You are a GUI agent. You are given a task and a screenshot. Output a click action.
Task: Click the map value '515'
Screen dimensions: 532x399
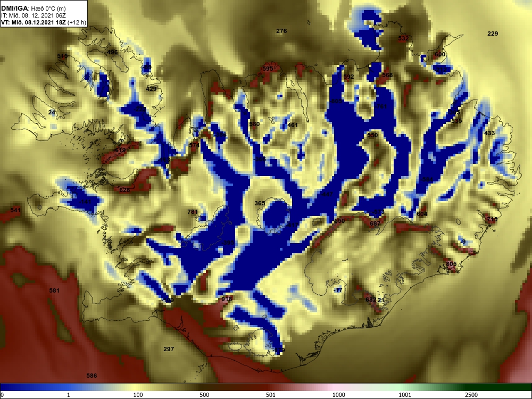click(62, 56)
